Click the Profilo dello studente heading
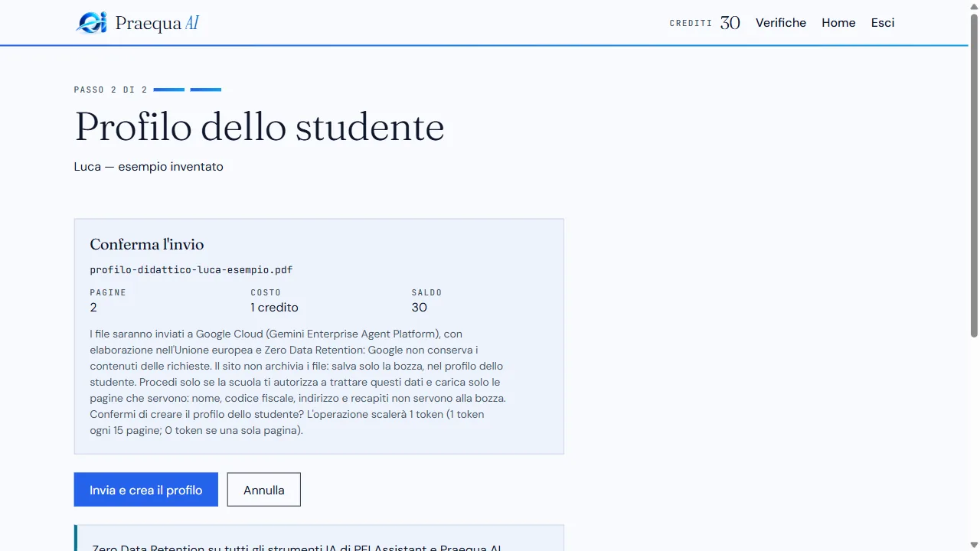This screenshot has height=551, width=980. 260,127
